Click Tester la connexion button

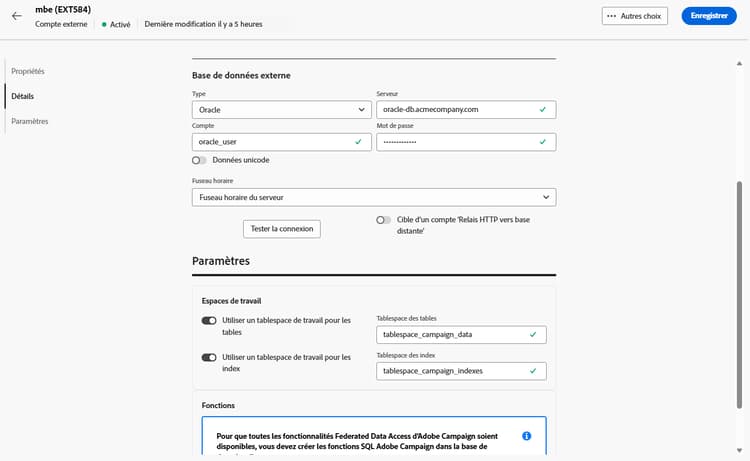(x=281, y=229)
